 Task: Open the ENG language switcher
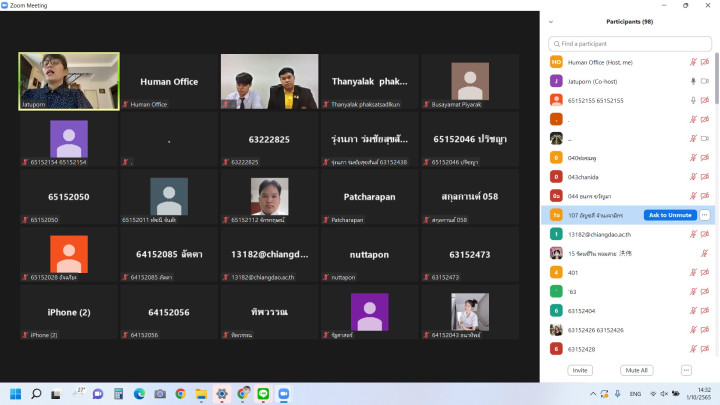point(635,394)
